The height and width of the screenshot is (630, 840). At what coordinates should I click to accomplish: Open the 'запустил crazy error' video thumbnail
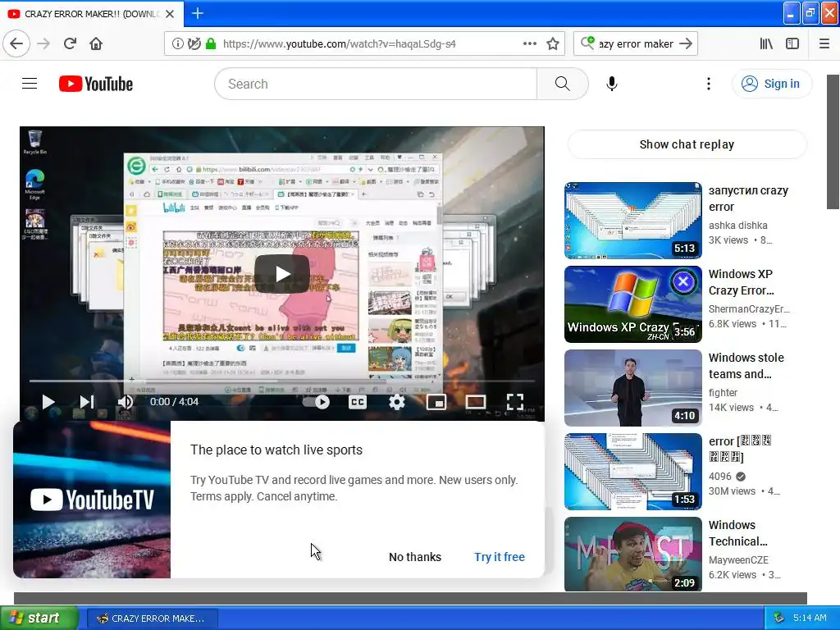632,220
